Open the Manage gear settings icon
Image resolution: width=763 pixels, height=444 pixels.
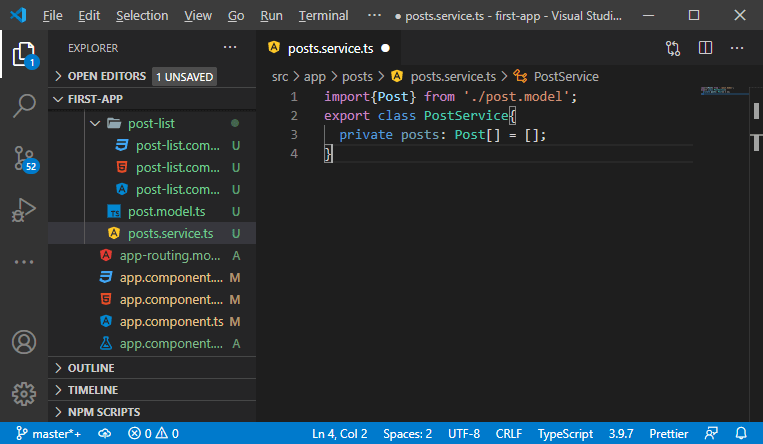tap(24, 393)
